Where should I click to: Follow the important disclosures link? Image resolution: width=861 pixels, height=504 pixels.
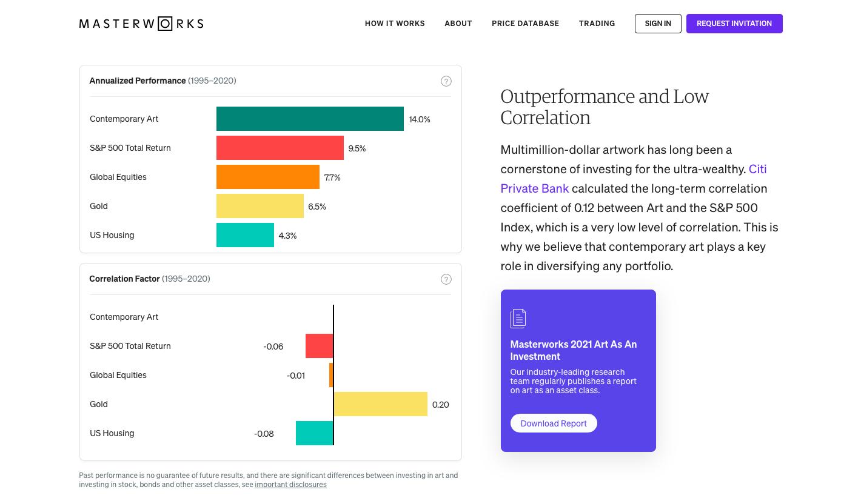click(290, 485)
